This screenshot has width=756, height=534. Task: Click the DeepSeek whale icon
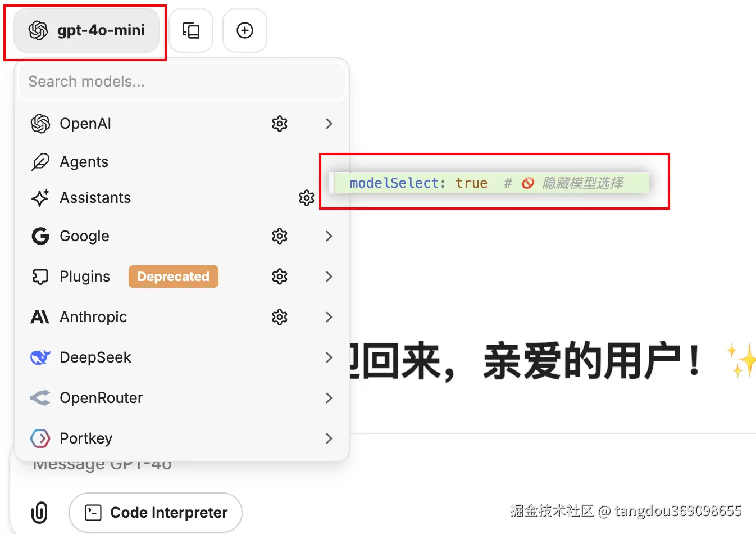40,357
